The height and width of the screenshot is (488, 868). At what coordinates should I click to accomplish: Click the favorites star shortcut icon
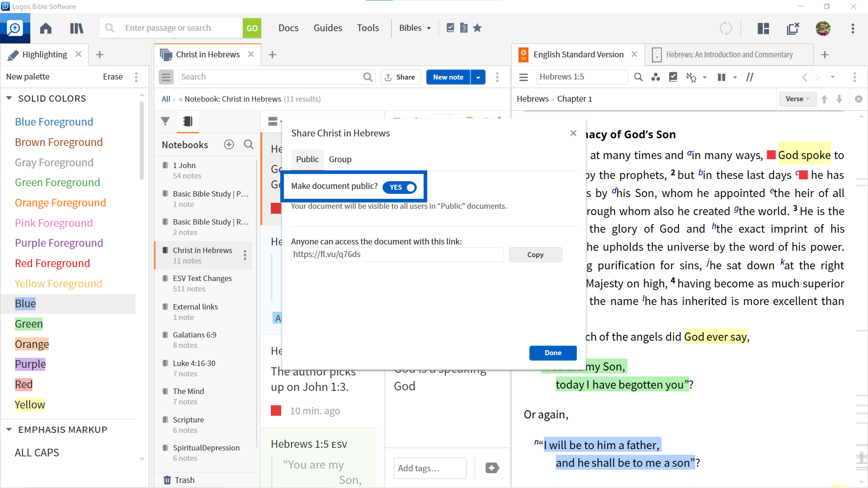click(477, 28)
